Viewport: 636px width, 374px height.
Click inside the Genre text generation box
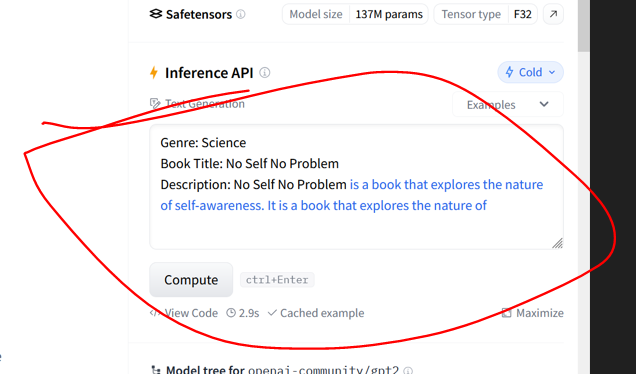(356, 187)
